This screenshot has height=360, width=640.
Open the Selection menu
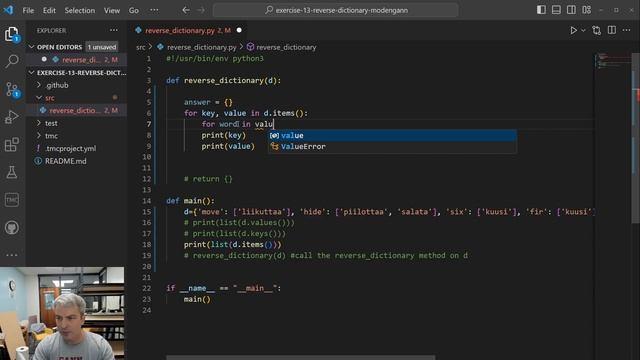[80, 10]
